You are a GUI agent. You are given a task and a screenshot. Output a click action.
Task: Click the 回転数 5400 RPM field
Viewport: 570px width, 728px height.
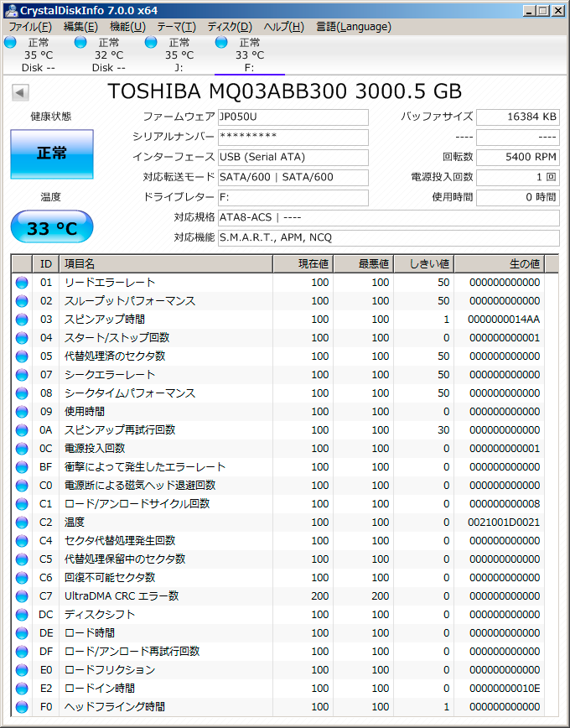pos(517,157)
